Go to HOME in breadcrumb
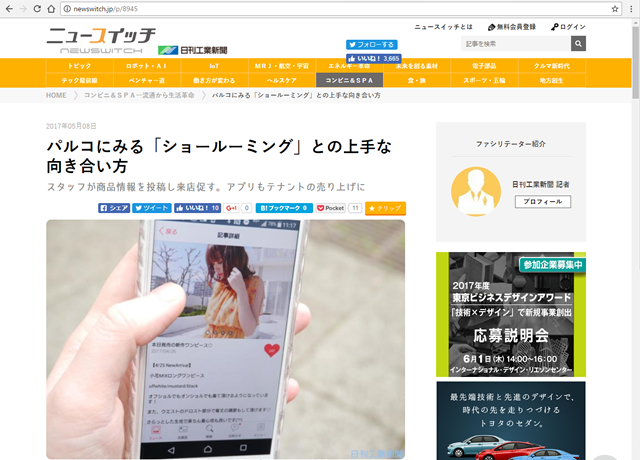The width and height of the screenshot is (640, 460). 57,95
